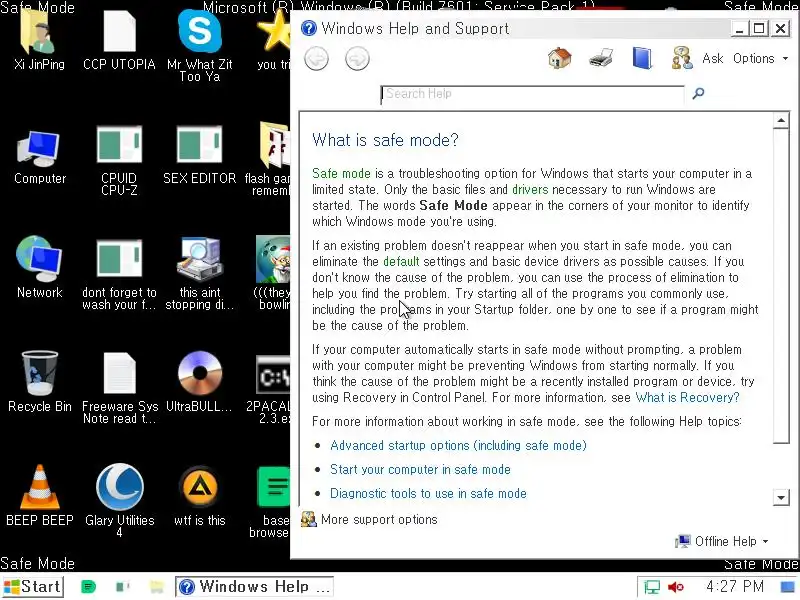Viewport: 800px width, 600px height.
Task: Browse Help contents book icon
Action: click(642, 58)
